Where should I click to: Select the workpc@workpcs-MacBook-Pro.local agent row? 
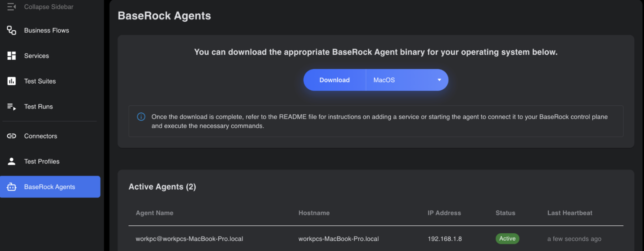pos(189,239)
